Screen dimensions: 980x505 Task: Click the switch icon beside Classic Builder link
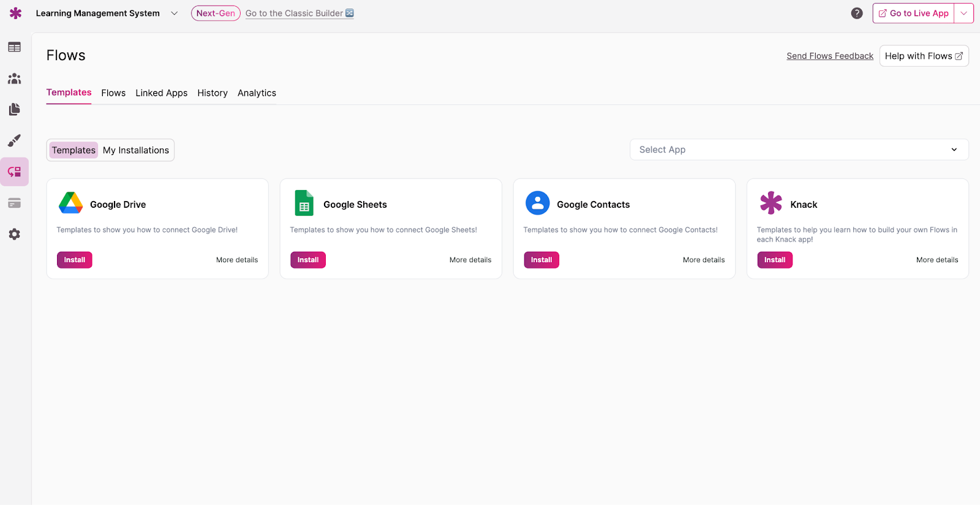(x=350, y=13)
